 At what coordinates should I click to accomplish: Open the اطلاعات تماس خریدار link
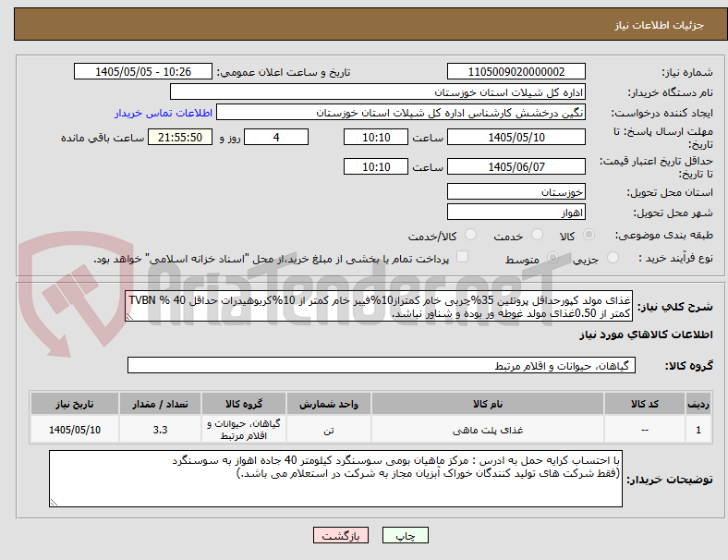(164, 113)
